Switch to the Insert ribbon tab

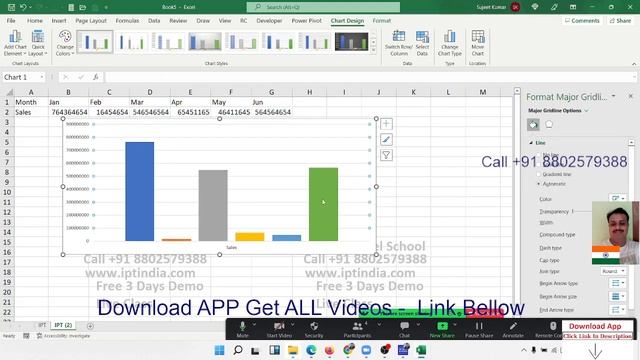point(59,20)
